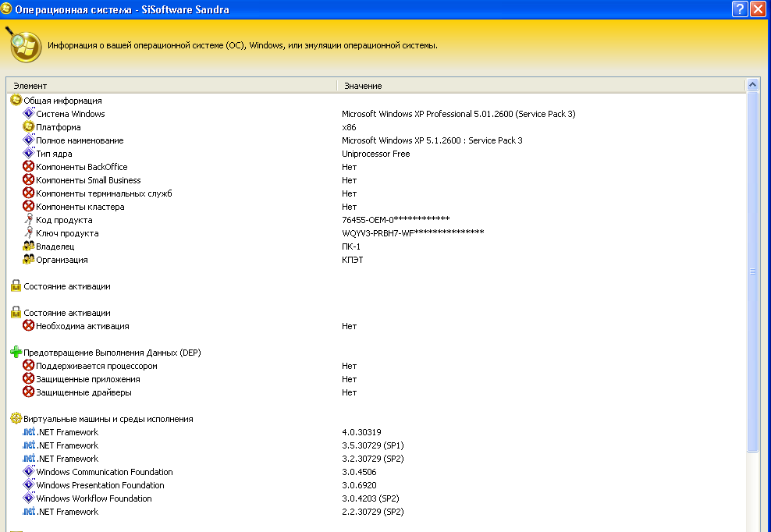771x532 pixels.
Task: Click the key icon beside 'Код продукта'
Action: (x=29, y=219)
